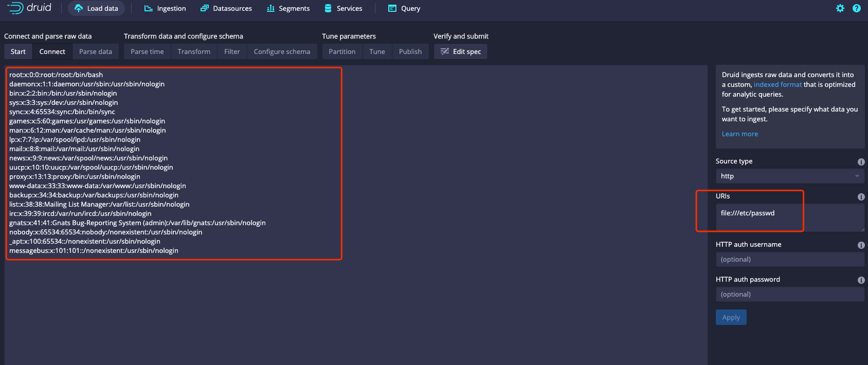Click the Druid logo icon
The image size is (868, 365).
[15, 8]
